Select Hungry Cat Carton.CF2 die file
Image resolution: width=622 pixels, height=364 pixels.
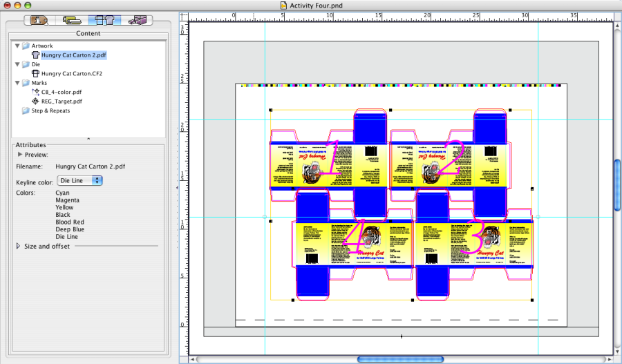point(72,73)
